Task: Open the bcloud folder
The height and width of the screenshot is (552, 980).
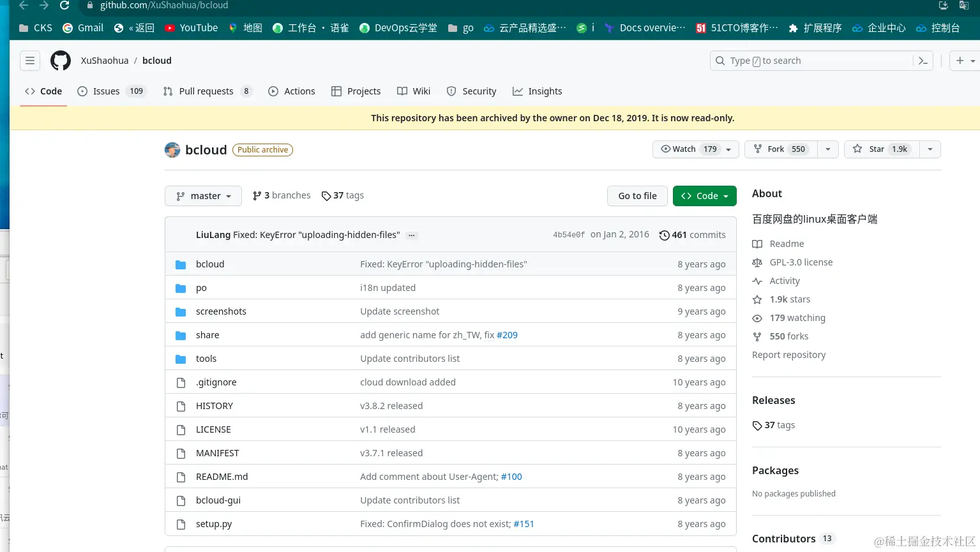Action: [x=210, y=264]
